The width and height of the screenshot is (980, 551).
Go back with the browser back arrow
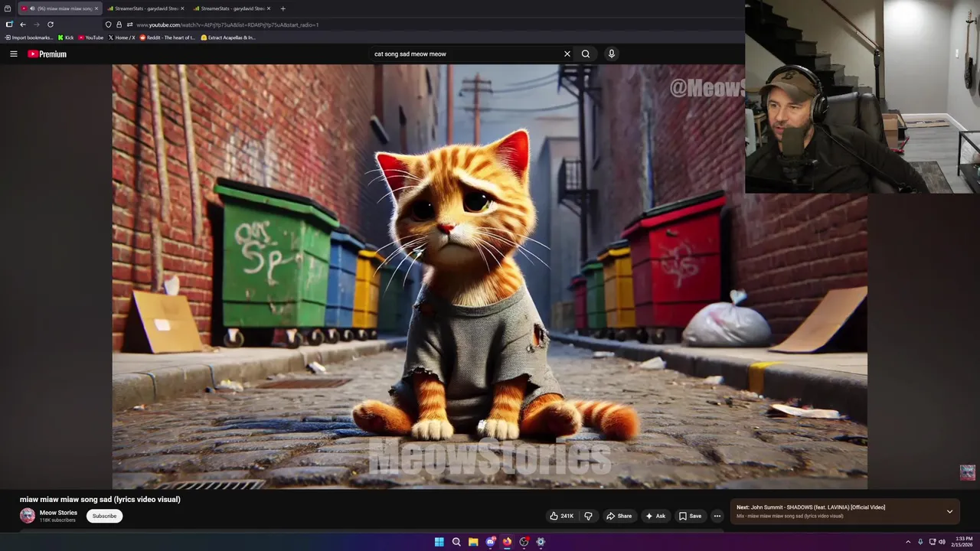[x=23, y=24]
